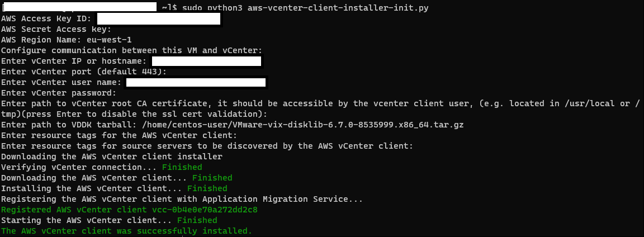Image resolution: width=644 pixels, height=237 pixels.
Task: Click the resource tags for source servers line
Action: click(207, 146)
